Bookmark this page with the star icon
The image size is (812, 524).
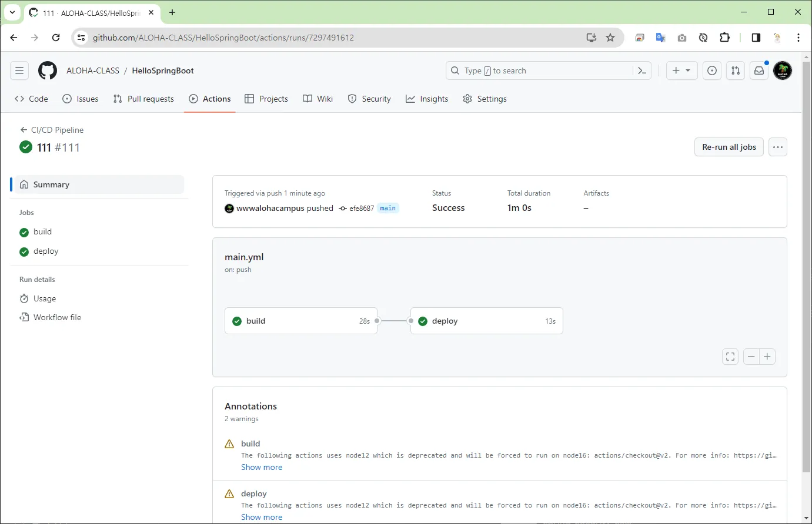(x=610, y=38)
